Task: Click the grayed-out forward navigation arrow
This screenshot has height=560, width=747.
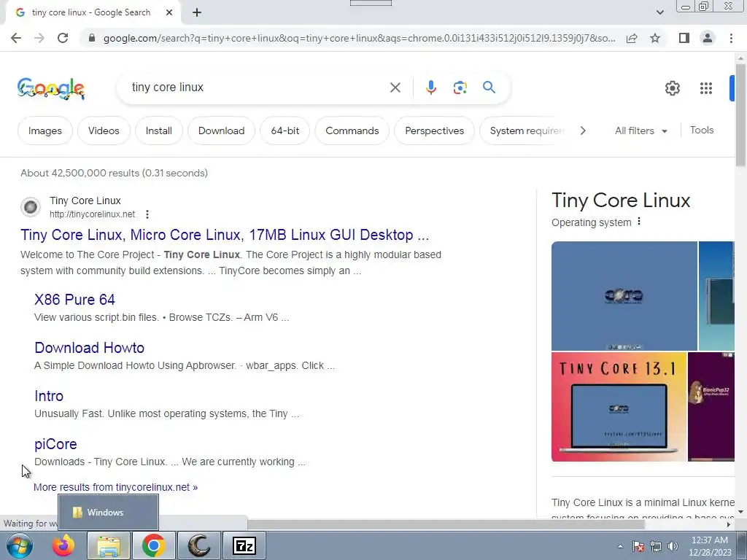Action: click(39, 38)
